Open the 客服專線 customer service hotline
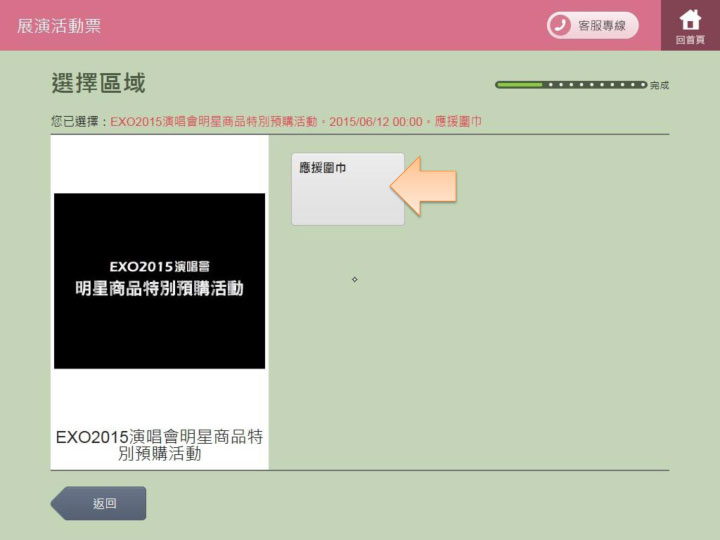This screenshot has height=540, width=720. [x=592, y=25]
